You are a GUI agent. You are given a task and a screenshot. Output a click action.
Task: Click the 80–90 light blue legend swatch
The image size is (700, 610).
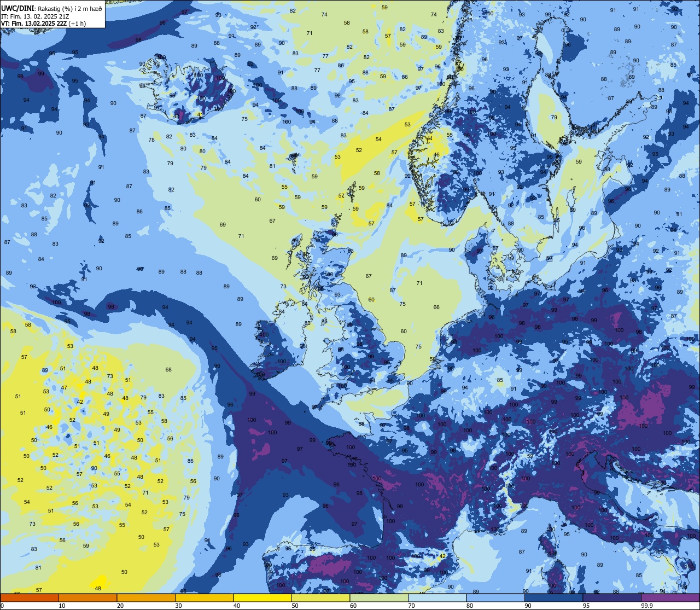[495, 597]
